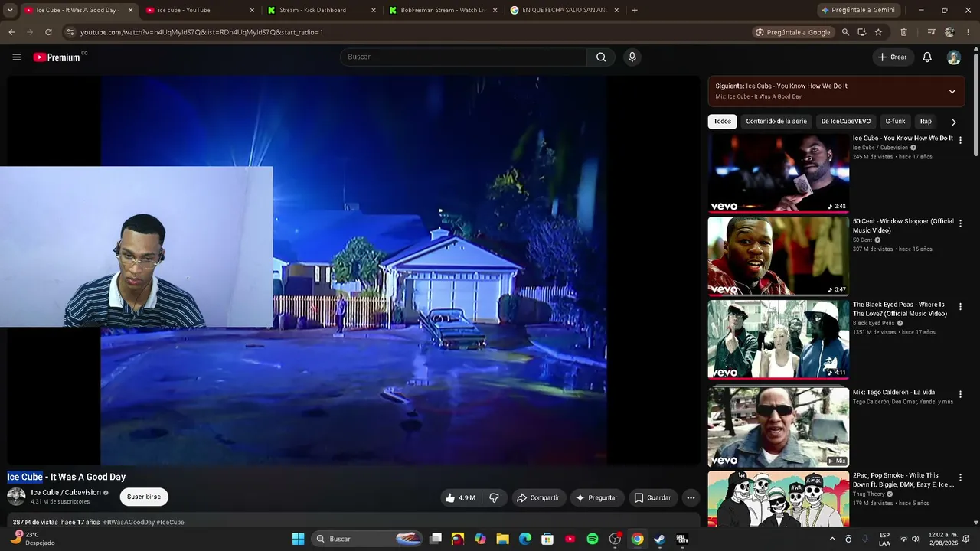Open Mix: Tego Calderon thumbnail
Image resolution: width=980 pixels, height=551 pixels.
click(x=778, y=427)
